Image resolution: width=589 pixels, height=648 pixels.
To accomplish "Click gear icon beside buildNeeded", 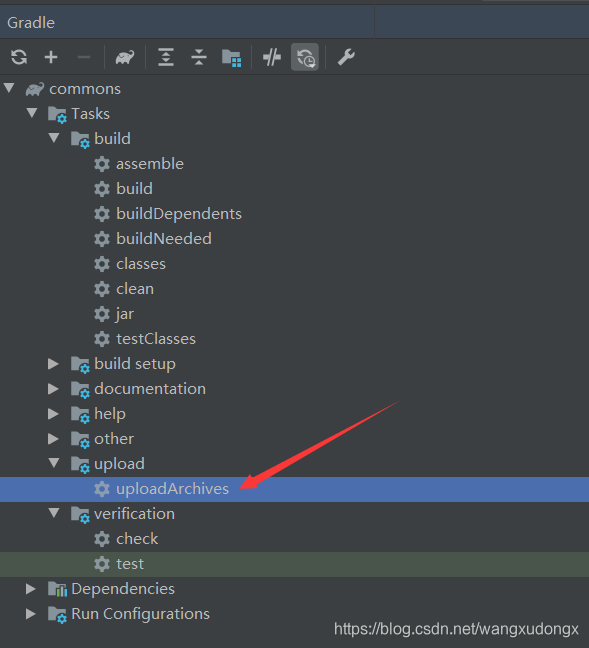I will (102, 239).
